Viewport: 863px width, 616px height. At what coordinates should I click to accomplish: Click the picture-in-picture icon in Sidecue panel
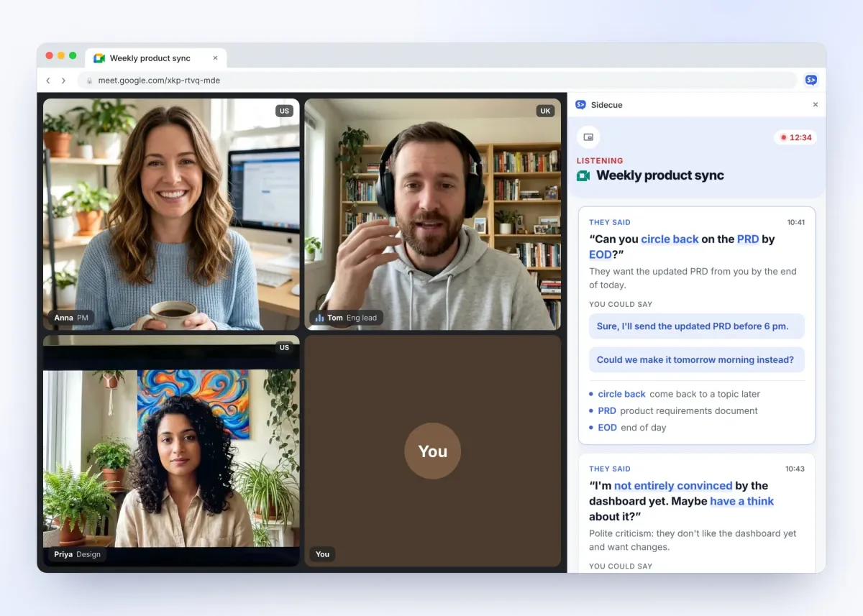point(588,137)
